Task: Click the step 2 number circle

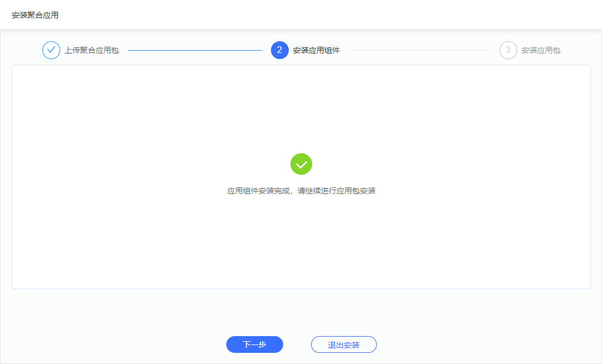Action: [279, 50]
